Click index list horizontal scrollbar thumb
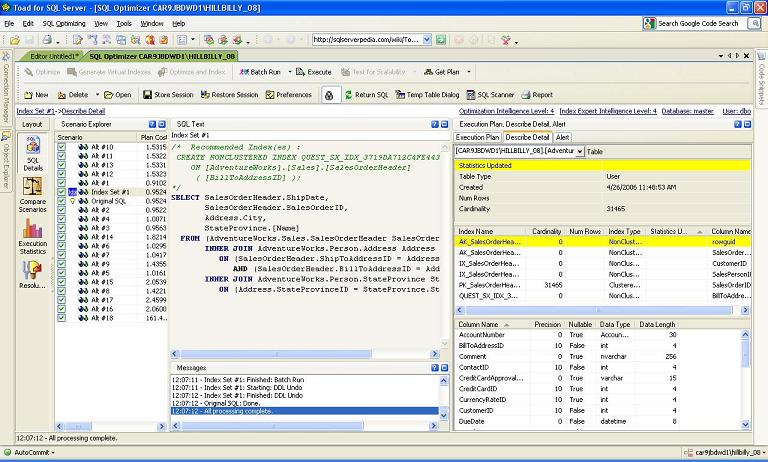The height and width of the screenshot is (462, 768). click(599, 310)
